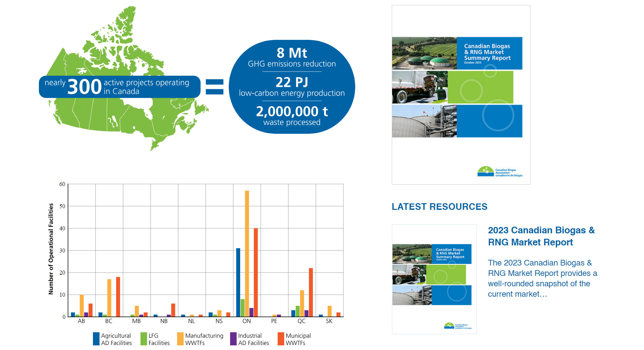The image size is (644, 350).
Task: Click the QC axis label on chart
Action: (x=302, y=321)
